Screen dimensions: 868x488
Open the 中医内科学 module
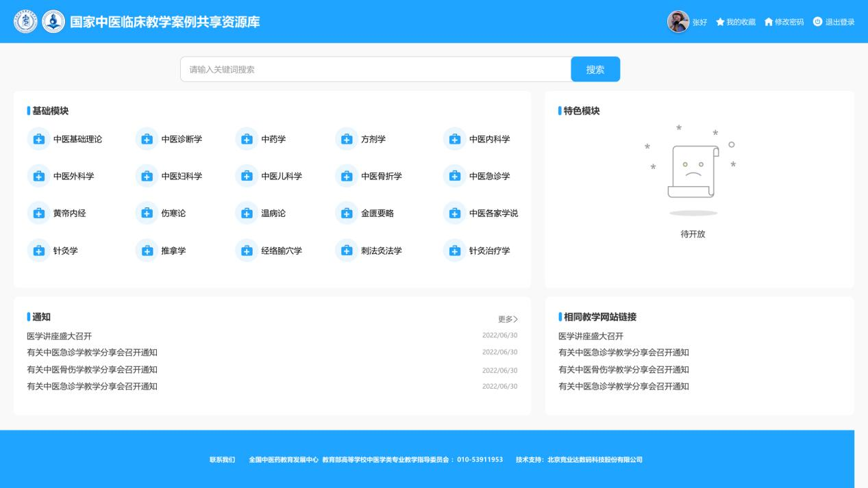[488, 140]
